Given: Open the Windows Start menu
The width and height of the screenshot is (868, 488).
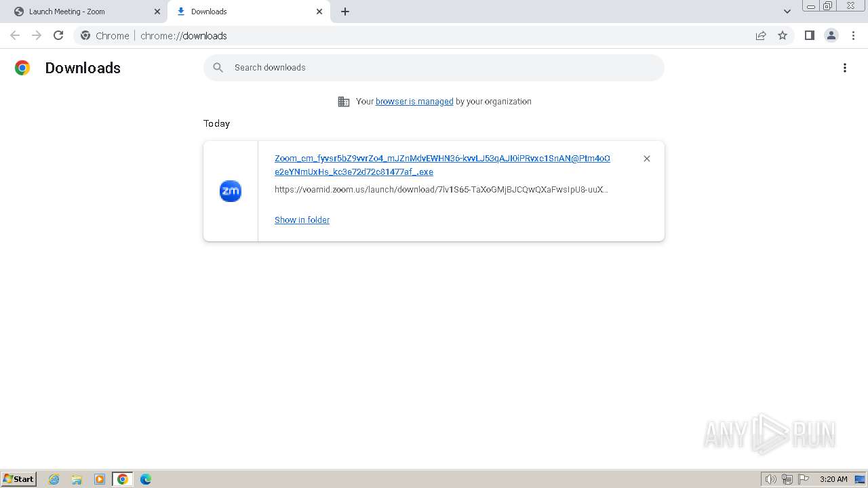Looking at the screenshot, I should 18,479.
